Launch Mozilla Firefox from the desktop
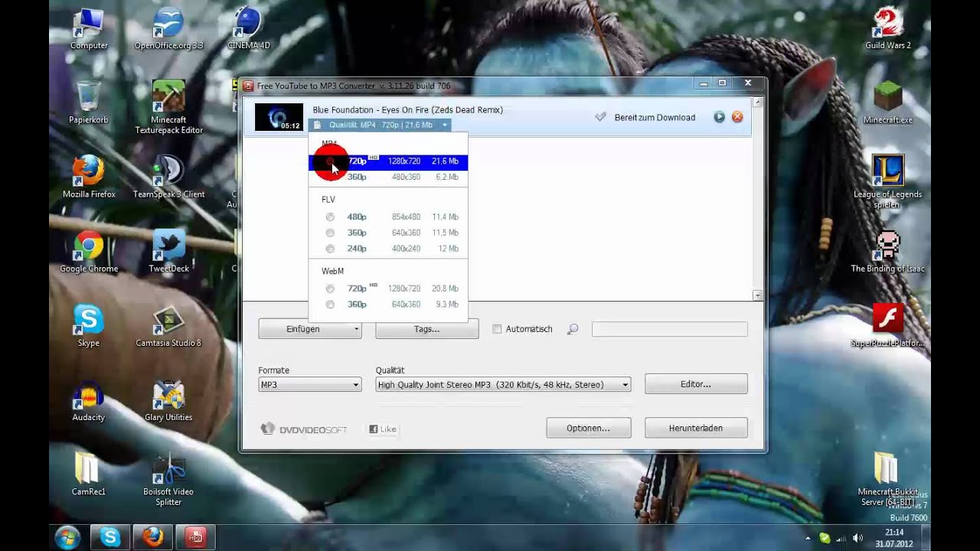 pyautogui.click(x=89, y=178)
